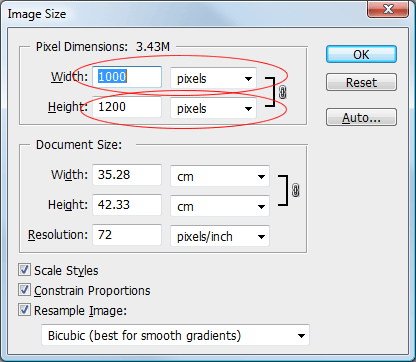Select the pixel Height field showing 1200
This screenshot has height=362, width=416.
pyautogui.click(x=127, y=107)
